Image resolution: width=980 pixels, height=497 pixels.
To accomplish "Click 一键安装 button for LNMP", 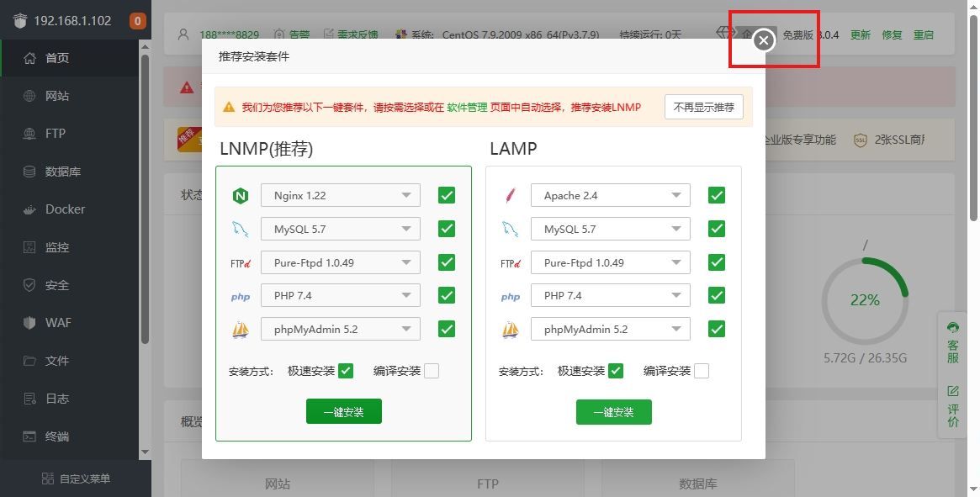I will pyautogui.click(x=344, y=411).
